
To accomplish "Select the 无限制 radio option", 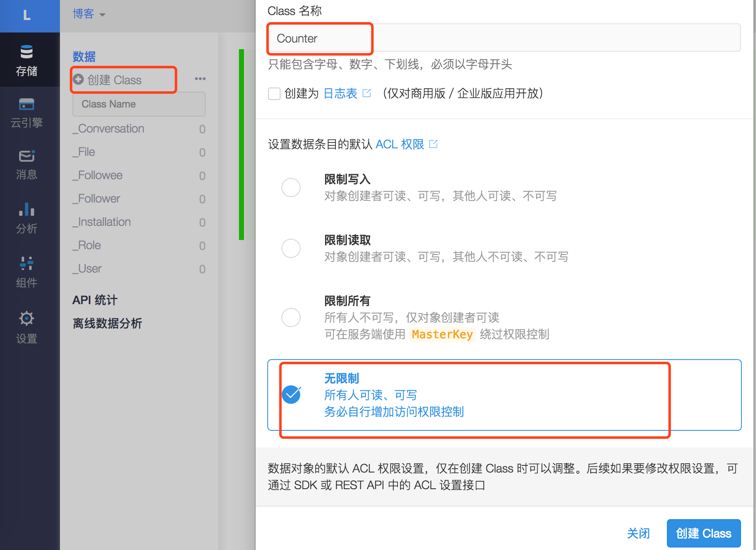I will (291, 395).
